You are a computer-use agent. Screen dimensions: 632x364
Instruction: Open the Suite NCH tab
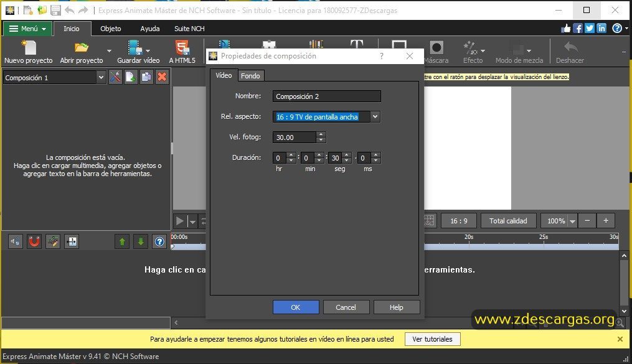click(189, 29)
